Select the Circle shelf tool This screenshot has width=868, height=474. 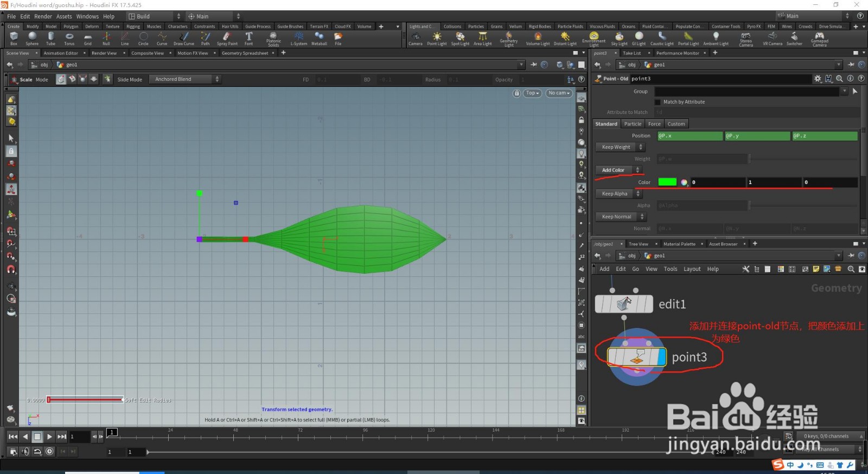coord(143,39)
